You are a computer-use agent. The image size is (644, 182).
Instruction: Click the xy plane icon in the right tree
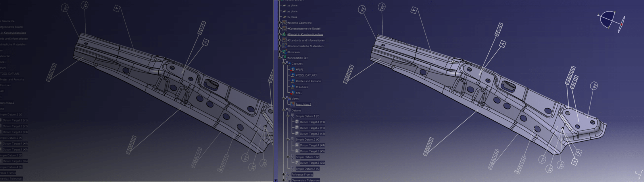pyautogui.click(x=284, y=5)
